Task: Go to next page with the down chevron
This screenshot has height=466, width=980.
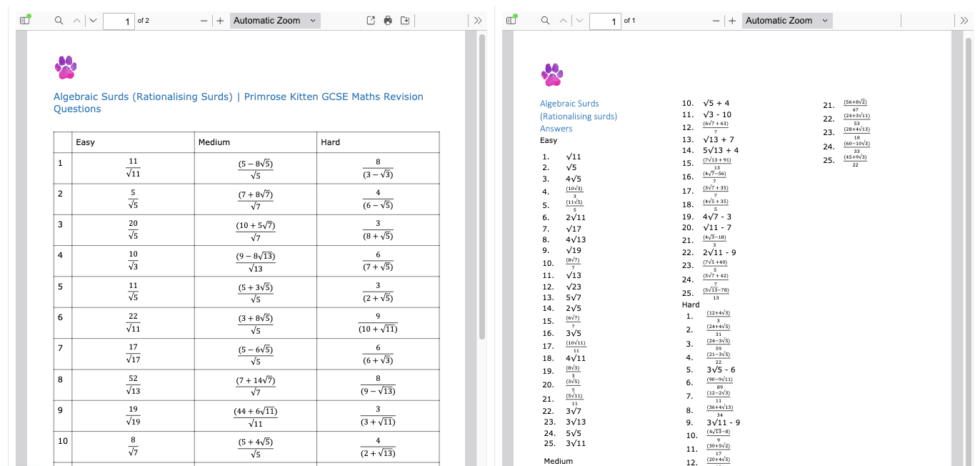Action: point(93,20)
